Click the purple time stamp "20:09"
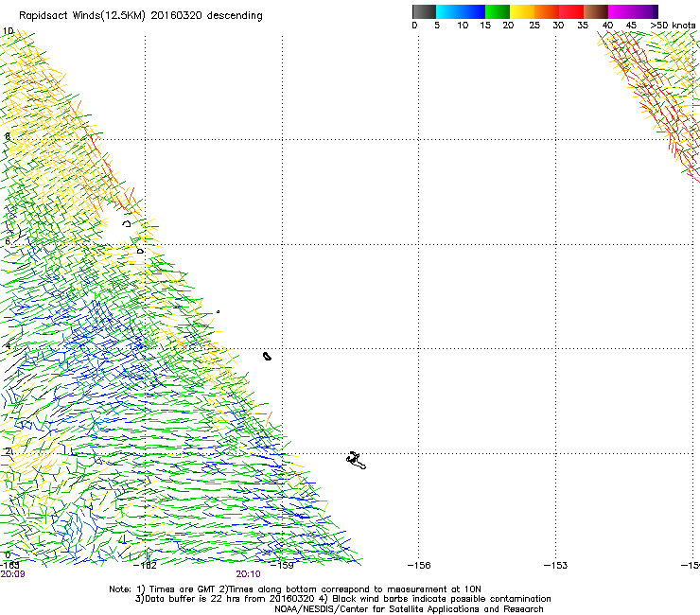The width and height of the screenshot is (700, 615). 12,574
